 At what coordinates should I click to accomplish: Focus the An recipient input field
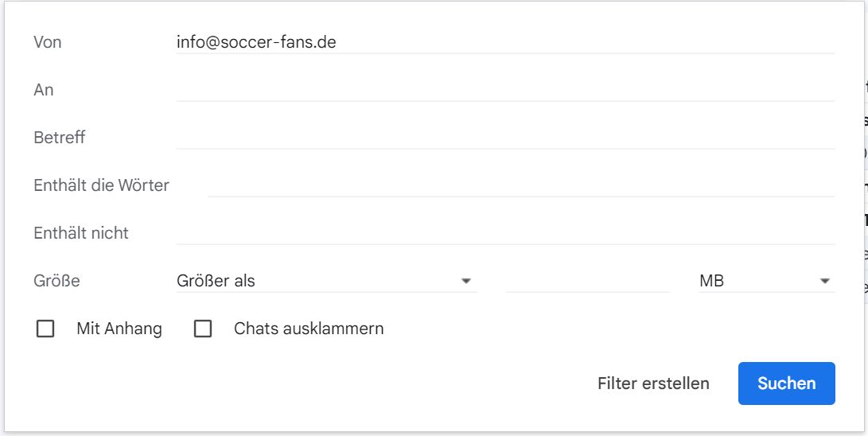[x=505, y=90]
